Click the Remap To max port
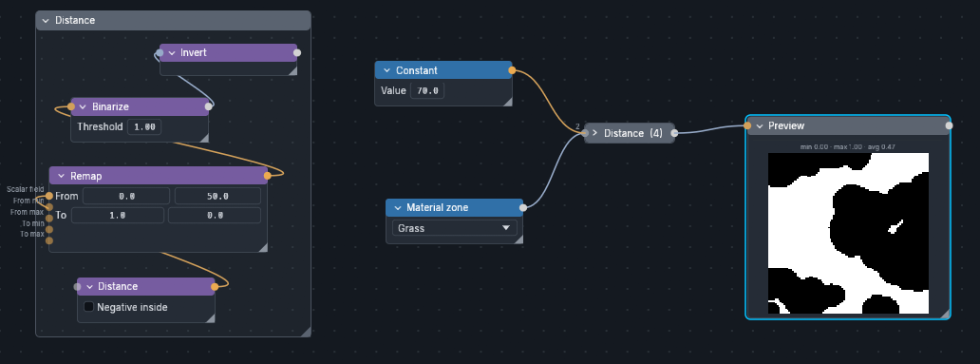Image resolution: width=980 pixels, height=364 pixels. (49, 240)
